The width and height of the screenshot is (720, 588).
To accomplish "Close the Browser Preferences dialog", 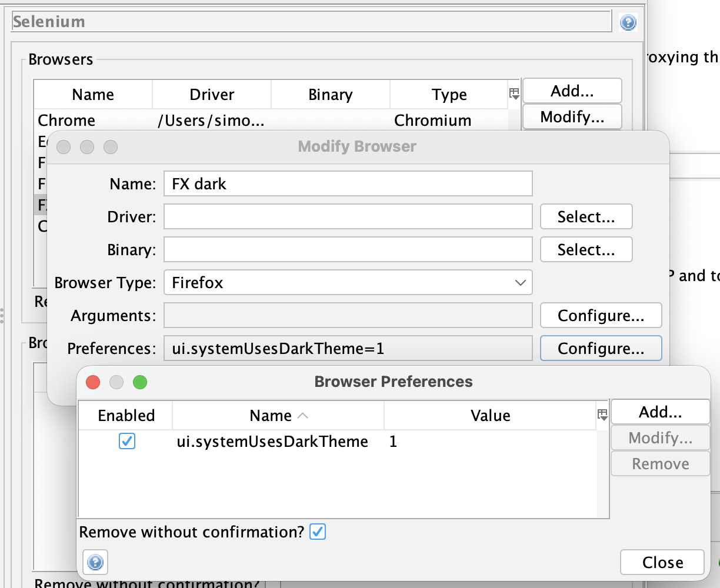I will pos(662,562).
